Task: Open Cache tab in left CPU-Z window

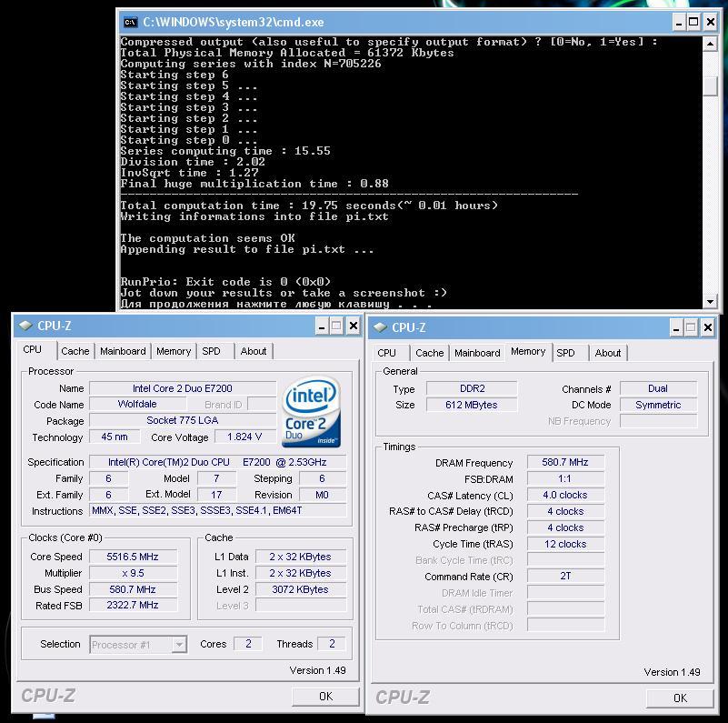Action: [75, 351]
